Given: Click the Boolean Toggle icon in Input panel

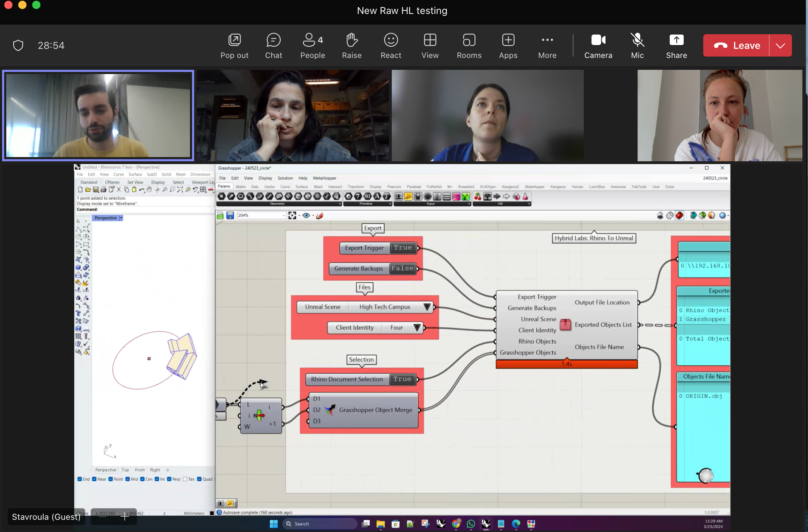Looking at the screenshot, I should click(x=418, y=197).
